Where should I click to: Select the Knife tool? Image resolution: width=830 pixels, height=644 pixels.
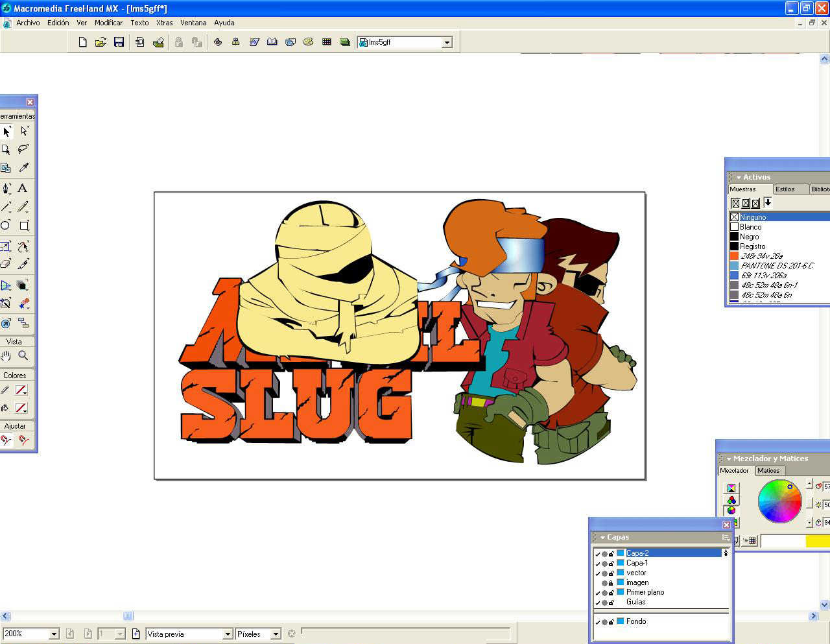[24, 264]
